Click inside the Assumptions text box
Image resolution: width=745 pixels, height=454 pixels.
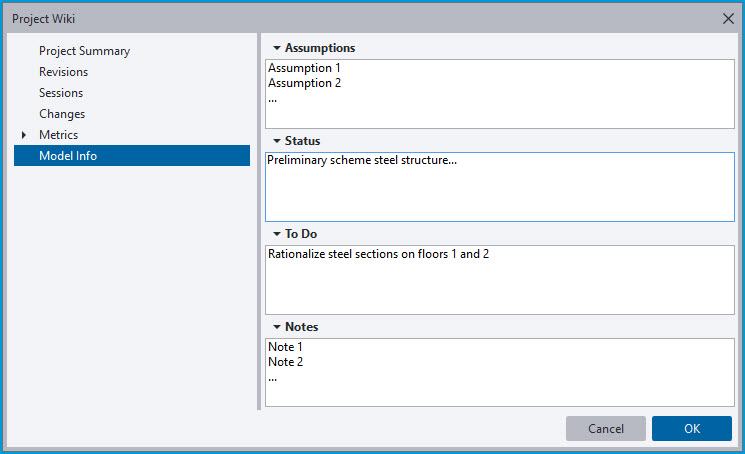pyautogui.click(x=500, y=94)
